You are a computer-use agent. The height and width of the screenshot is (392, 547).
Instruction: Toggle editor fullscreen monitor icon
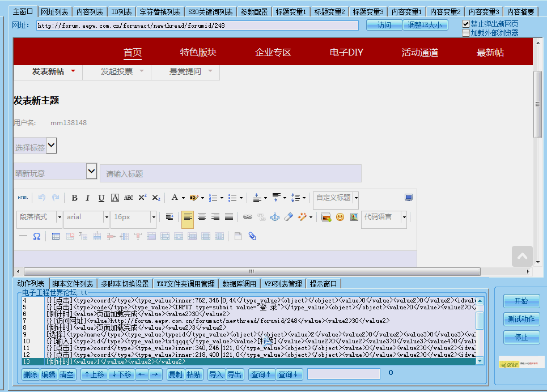tap(409, 198)
